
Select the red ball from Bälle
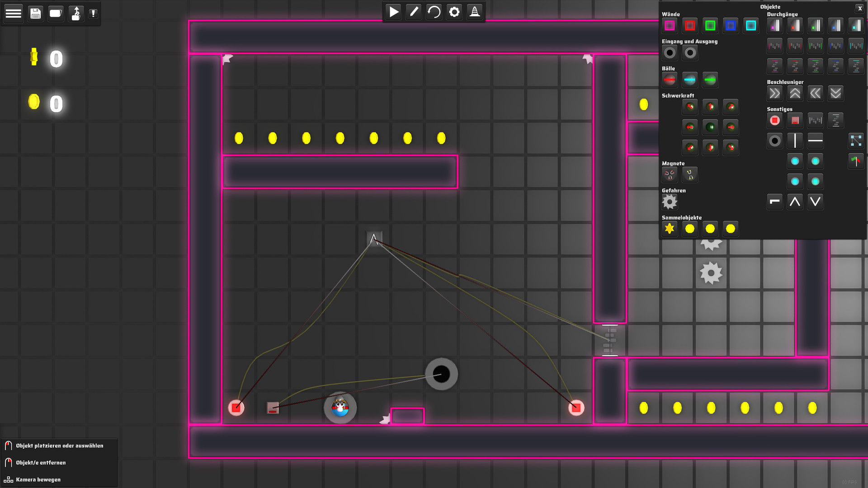coord(669,80)
